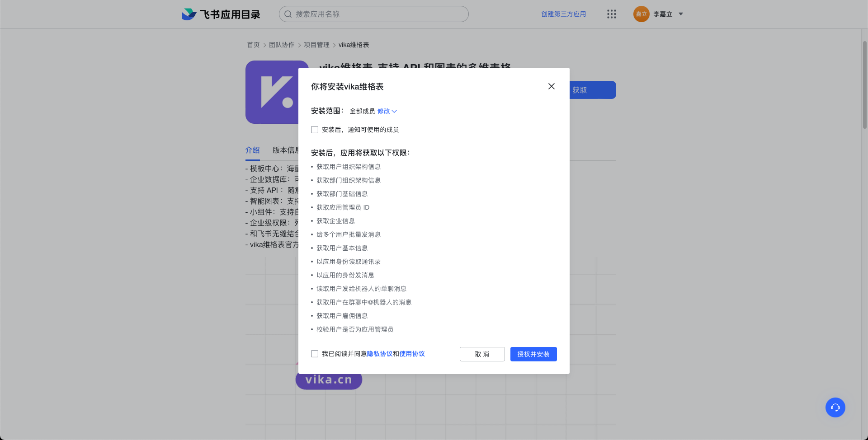Check the agree to privacy agreement box

(315, 354)
